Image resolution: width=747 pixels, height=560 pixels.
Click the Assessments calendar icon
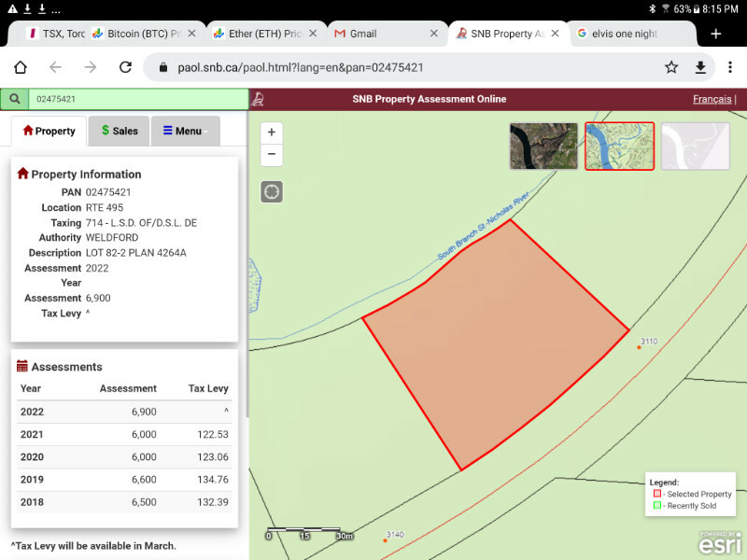[21, 366]
